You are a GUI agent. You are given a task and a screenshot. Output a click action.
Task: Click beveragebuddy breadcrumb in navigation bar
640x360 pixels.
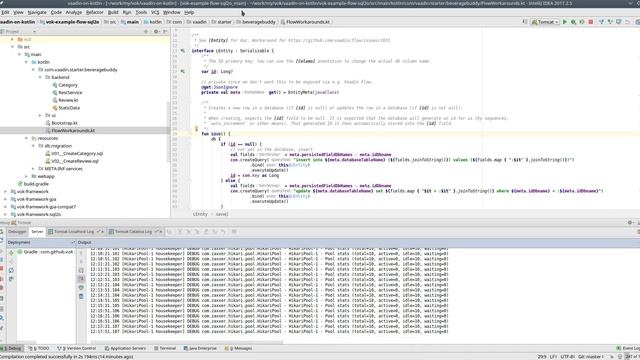[x=256, y=22]
